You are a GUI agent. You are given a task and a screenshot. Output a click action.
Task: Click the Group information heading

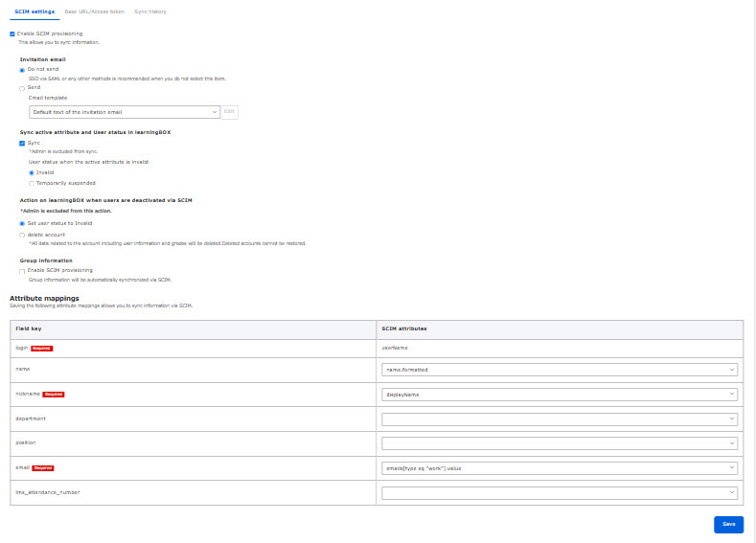coord(46,260)
